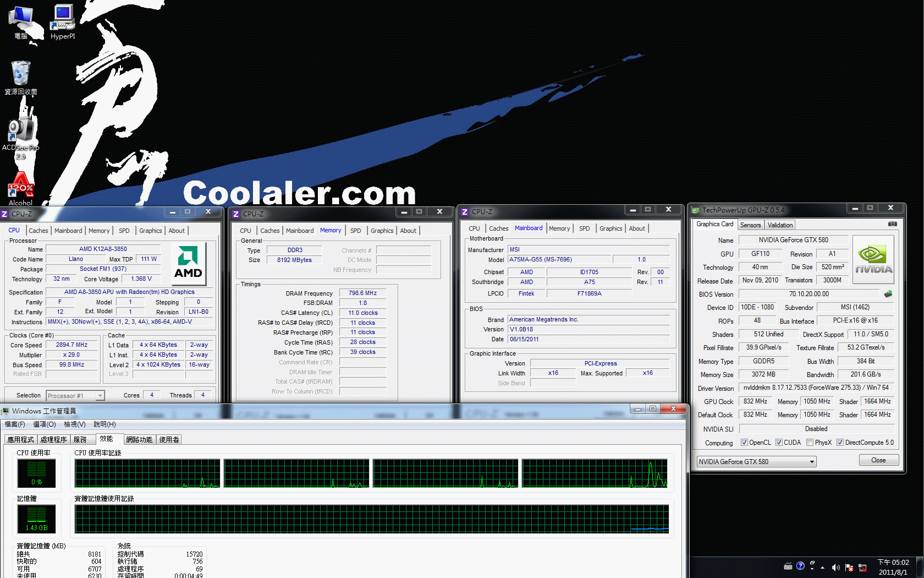Switch to Processes (處理程序) tab in Task Manager
The width and height of the screenshot is (924, 578).
pyautogui.click(x=53, y=439)
